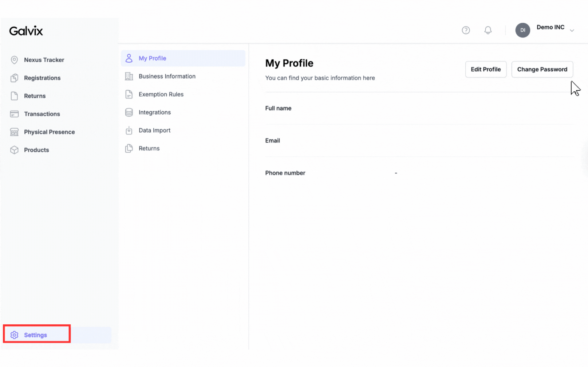Open notifications bell icon
Screen dimensions: 588x367
488,30
